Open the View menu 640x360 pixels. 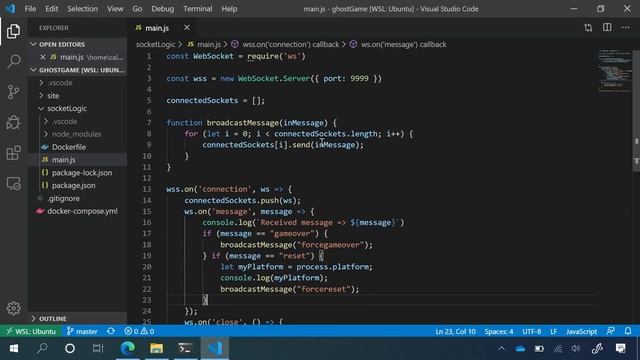115,9
